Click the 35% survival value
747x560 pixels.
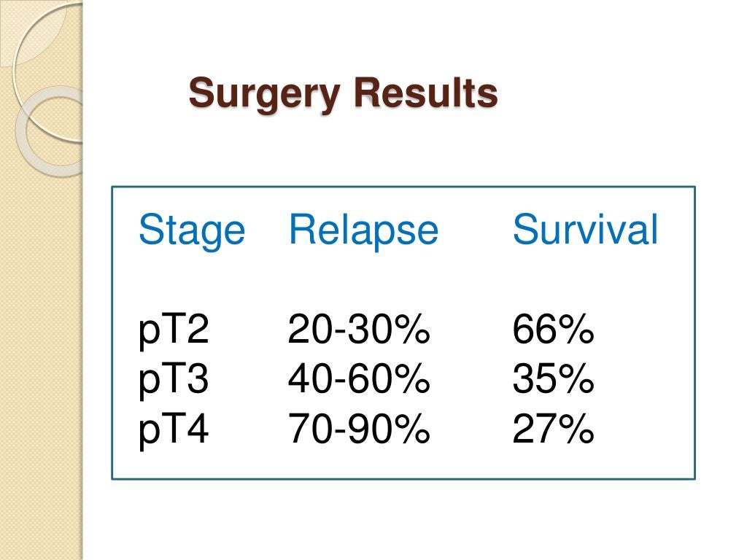click(x=553, y=378)
